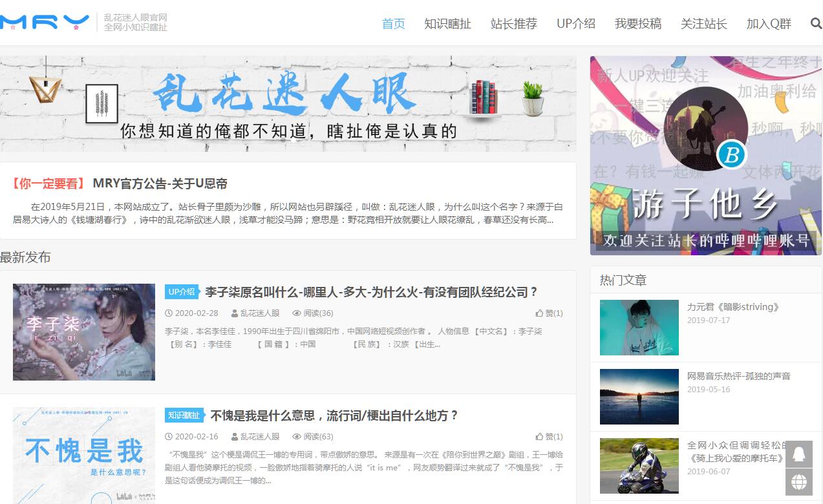The image size is (823, 504).
Task: Click the bell notification floating icon
Action: tap(799, 454)
